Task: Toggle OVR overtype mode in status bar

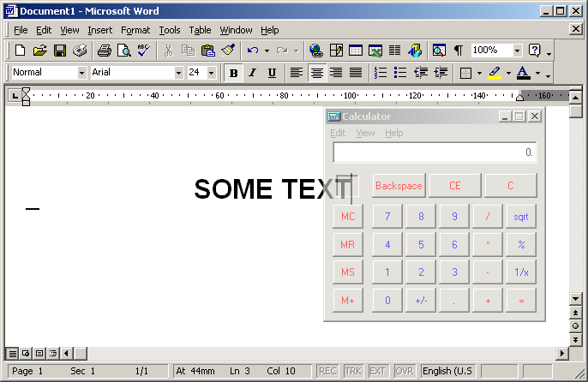Action: pyautogui.click(x=405, y=371)
